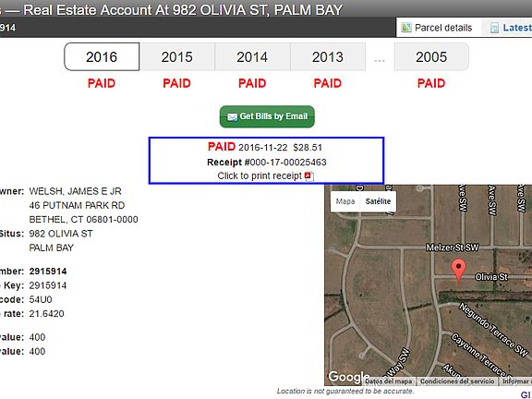Open the 2014 tax year tab

252,56
